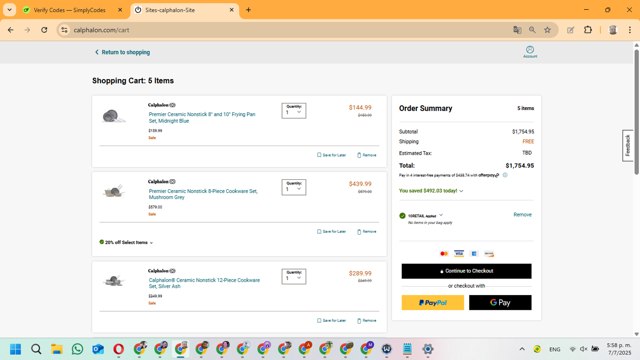Image resolution: width=640 pixels, height=360 pixels.
Task: Click the page vertical scrollbar
Action: [636, 112]
